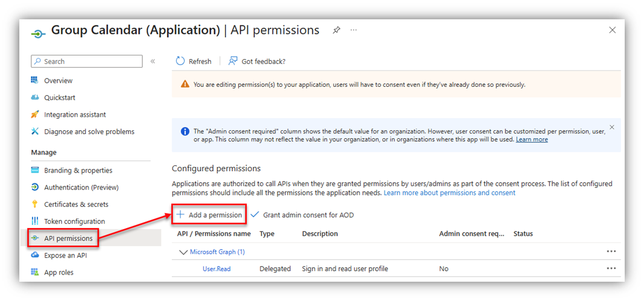Click the Refresh label in the toolbar
644x301 pixels.
(200, 62)
